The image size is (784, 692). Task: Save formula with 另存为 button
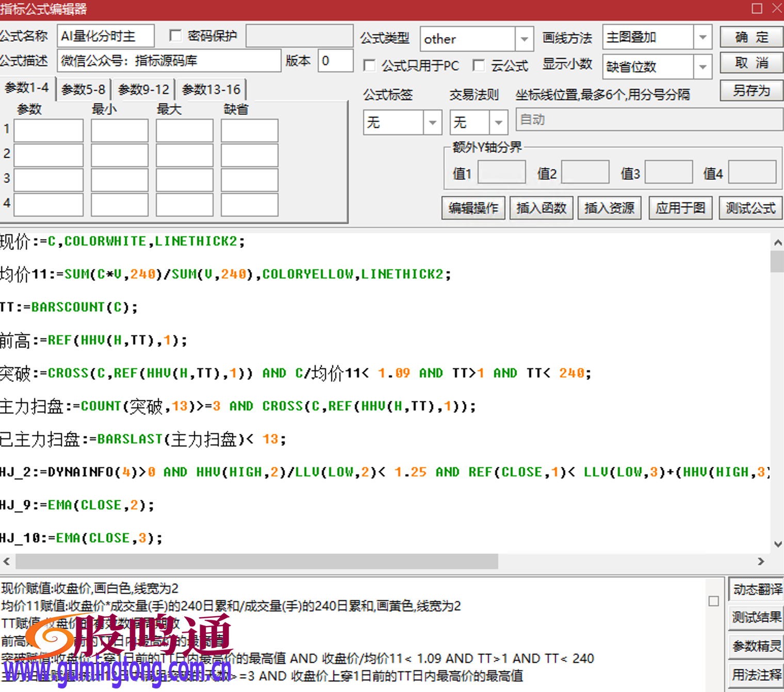751,91
